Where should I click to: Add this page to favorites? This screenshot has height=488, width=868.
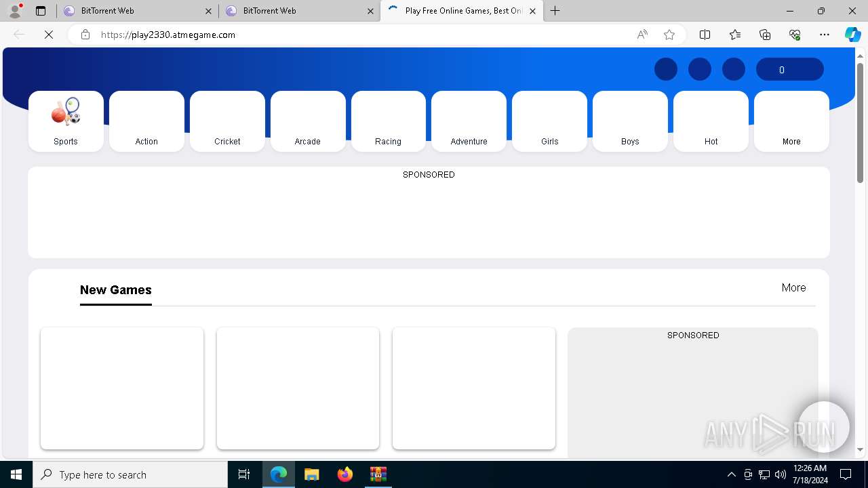(x=669, y=35)
